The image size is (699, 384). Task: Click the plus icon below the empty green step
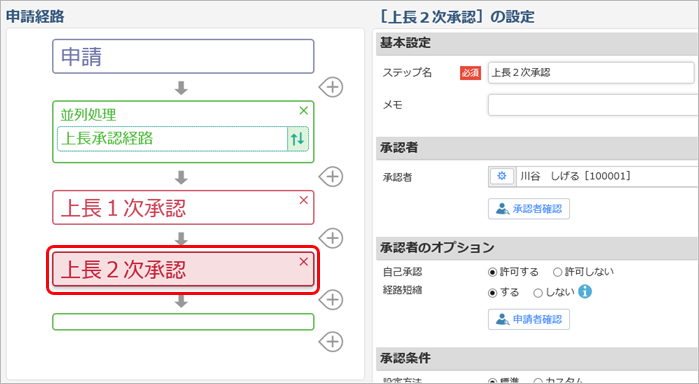pyautogui.click(x=331, y=342)
